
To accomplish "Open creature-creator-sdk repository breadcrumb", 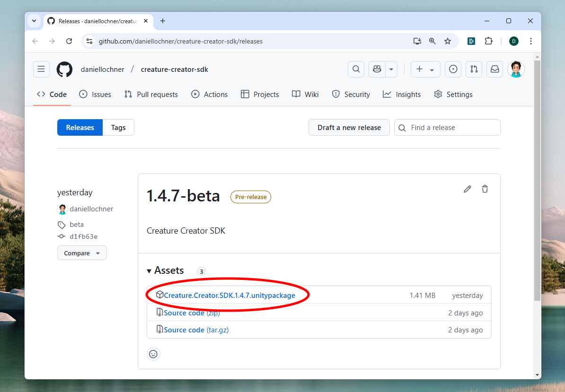I will tap(175, 70).
